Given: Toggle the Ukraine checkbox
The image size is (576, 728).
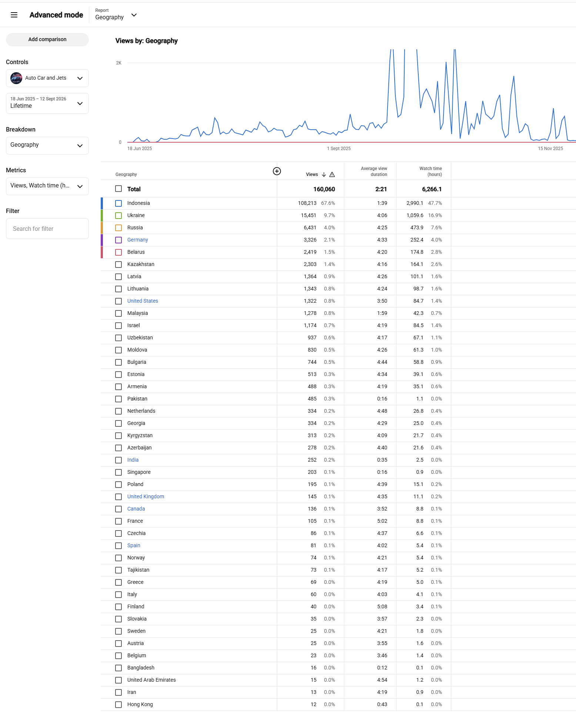Looking at the screenshot, I should pos(118,216).
